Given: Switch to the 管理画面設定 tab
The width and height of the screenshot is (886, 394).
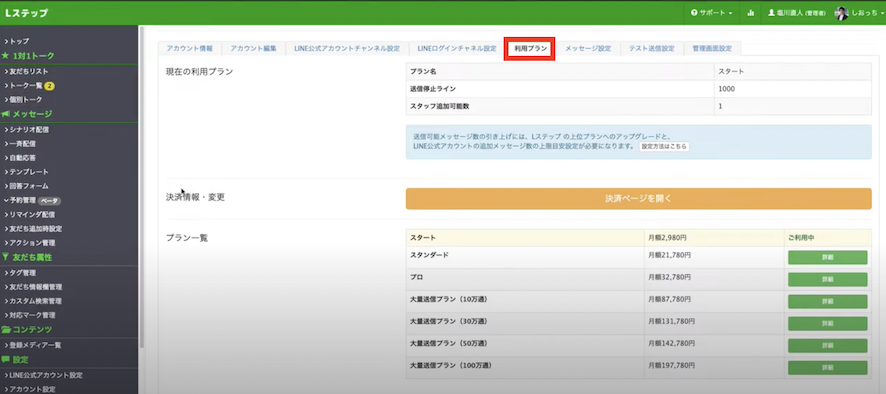Looking at the screenshot, I should click(x=712, y=49).
